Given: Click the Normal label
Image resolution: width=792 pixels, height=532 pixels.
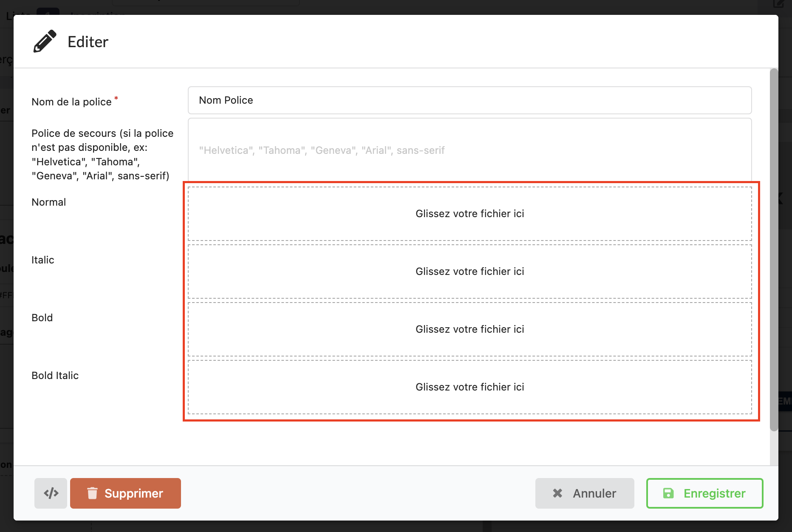Looking at the screenshot, I should (49, 202).
